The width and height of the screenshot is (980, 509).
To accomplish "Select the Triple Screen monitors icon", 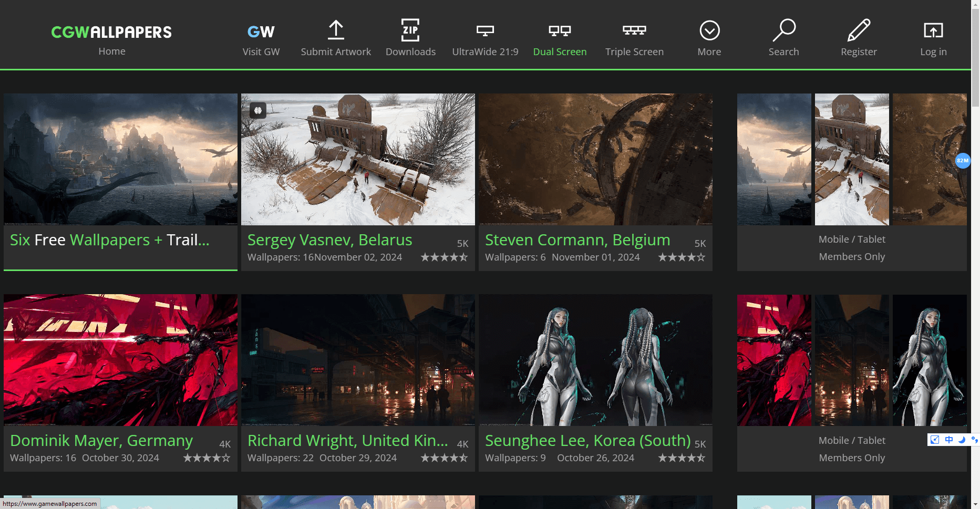I will click(x=634, y=30).
